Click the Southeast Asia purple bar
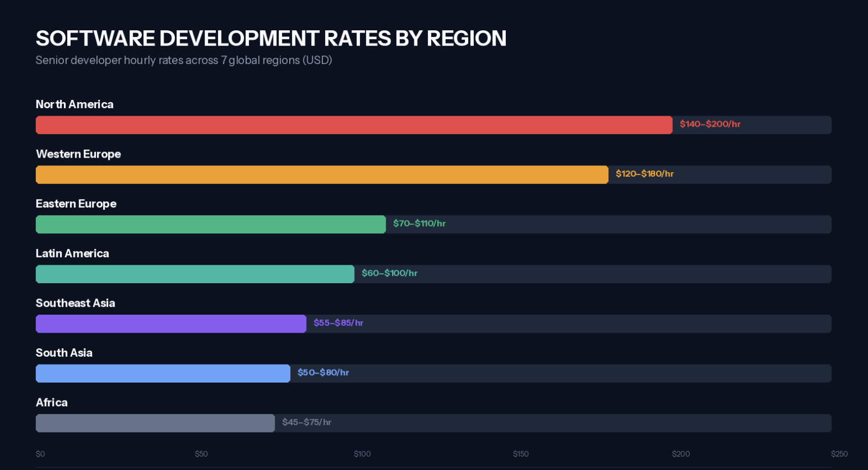Viewport: 868px width, 470px height. coord(170,324)
